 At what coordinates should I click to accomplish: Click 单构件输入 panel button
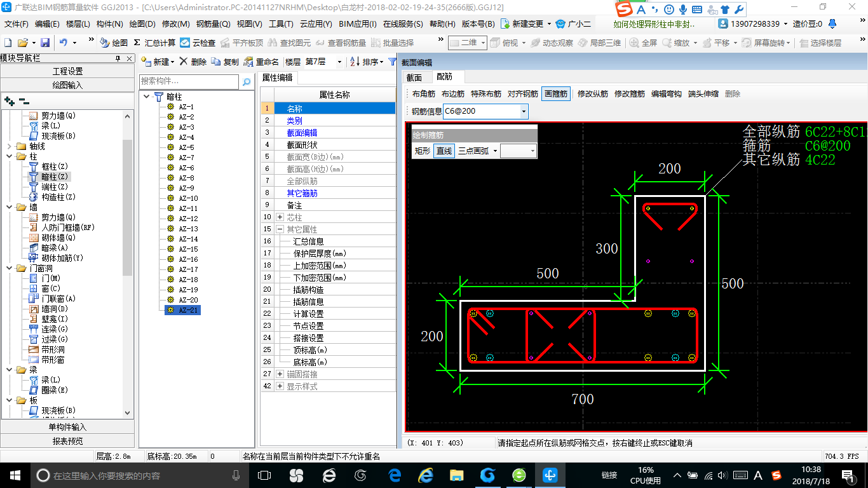(x=67, y=427)
